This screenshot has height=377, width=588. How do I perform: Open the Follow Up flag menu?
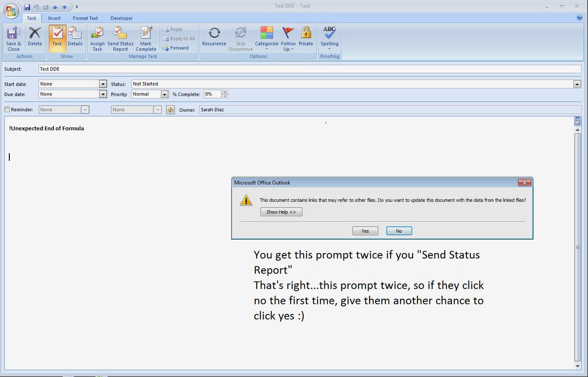(x=289, y=39)
